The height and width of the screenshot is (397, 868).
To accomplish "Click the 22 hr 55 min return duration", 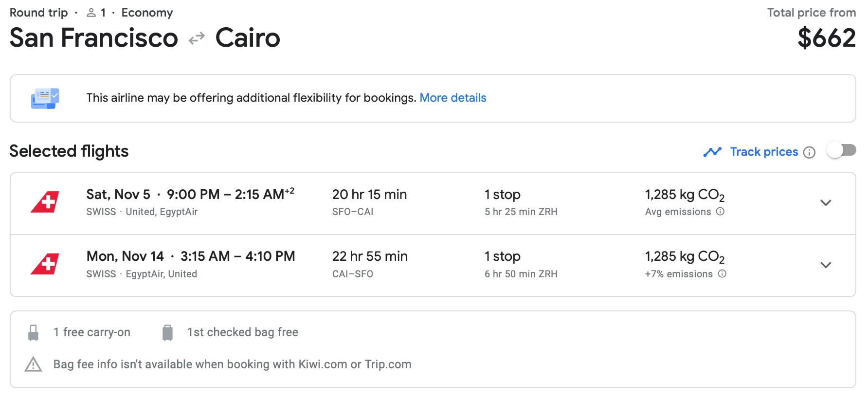I will coord(370,256).
